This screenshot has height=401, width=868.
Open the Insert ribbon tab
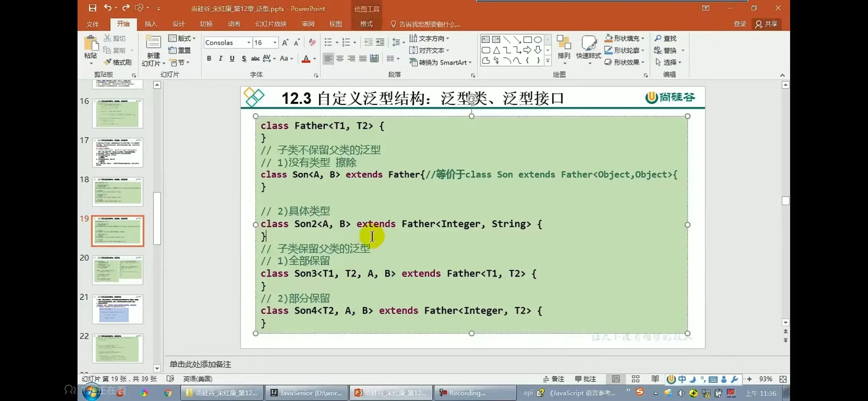(151, 24)
